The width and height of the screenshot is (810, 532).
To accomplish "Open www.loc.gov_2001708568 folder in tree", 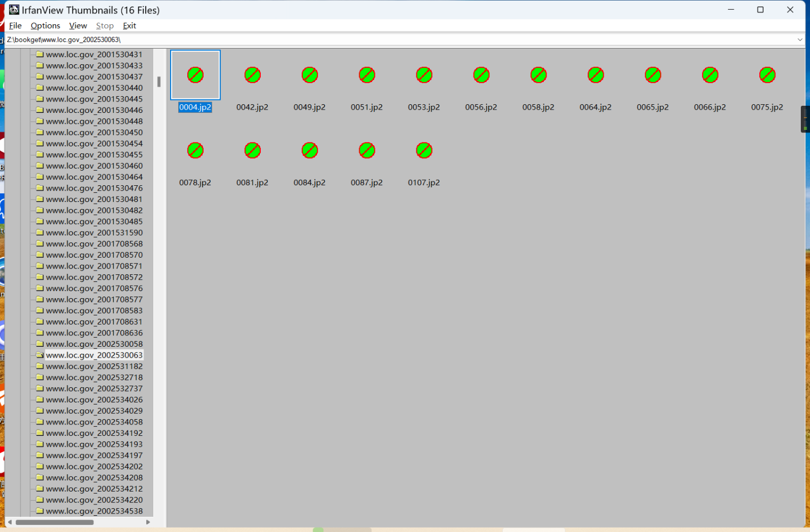I will tap(94, 244).
